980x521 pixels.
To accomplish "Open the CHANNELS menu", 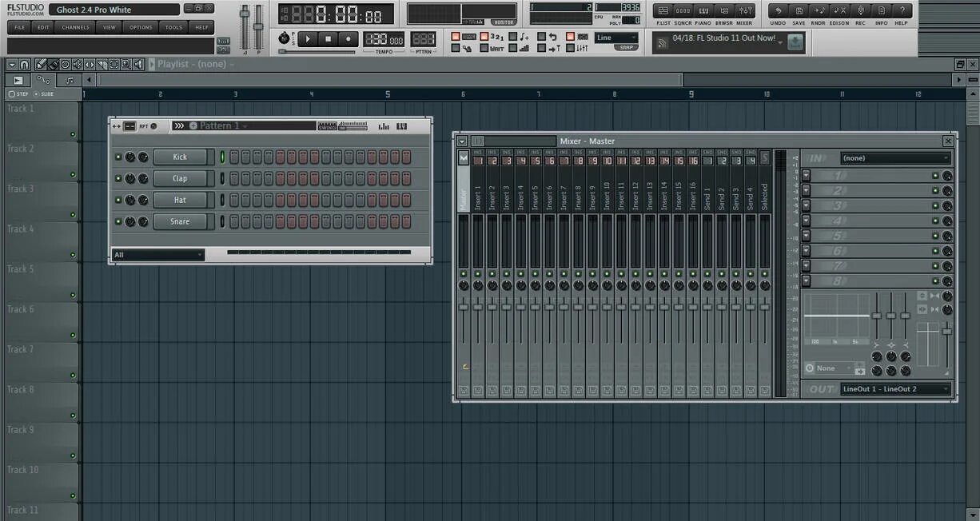I will tap(74, 26).
